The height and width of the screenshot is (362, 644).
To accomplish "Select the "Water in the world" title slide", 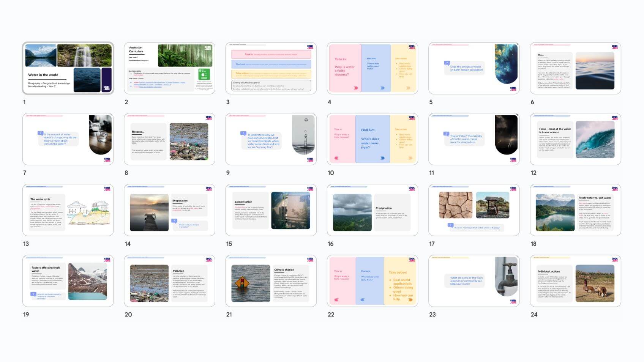I will pyautogui.click(x=68, y=68).
